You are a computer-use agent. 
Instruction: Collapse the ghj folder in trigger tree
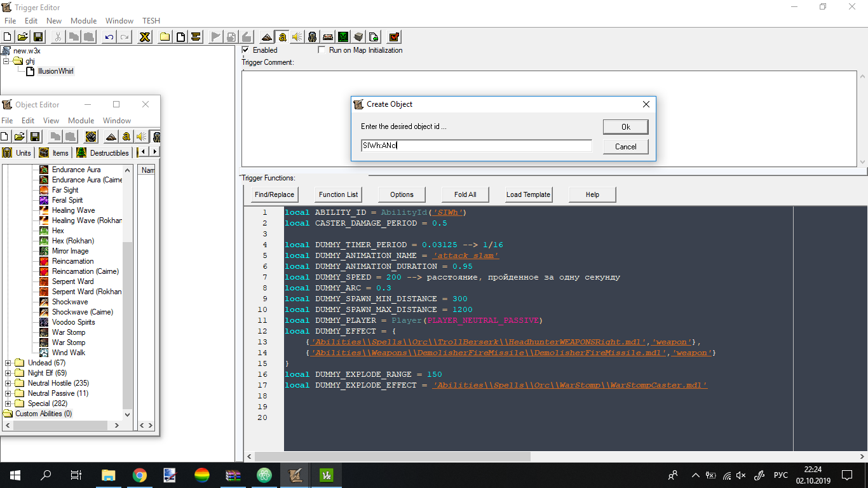[6, 61]
